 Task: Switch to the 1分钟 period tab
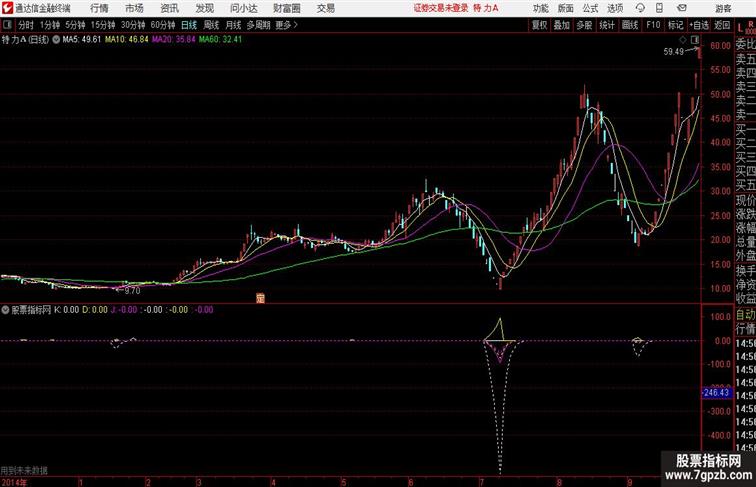[50, 25]
